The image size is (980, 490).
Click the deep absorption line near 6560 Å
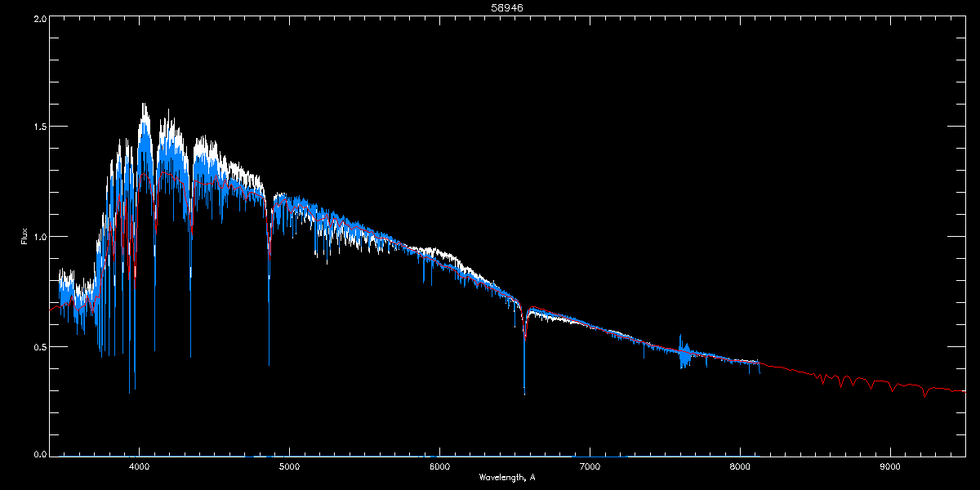pyautogui.click(x=524, y=351)
